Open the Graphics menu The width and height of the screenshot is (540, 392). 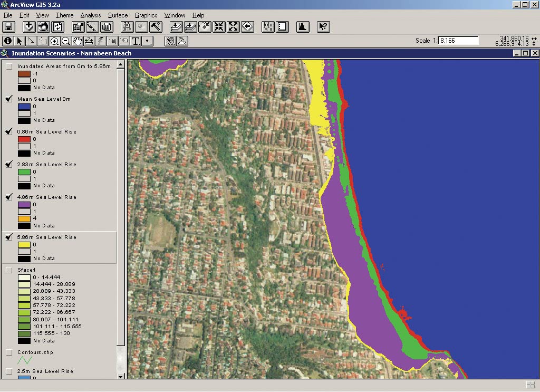point(146,15)
